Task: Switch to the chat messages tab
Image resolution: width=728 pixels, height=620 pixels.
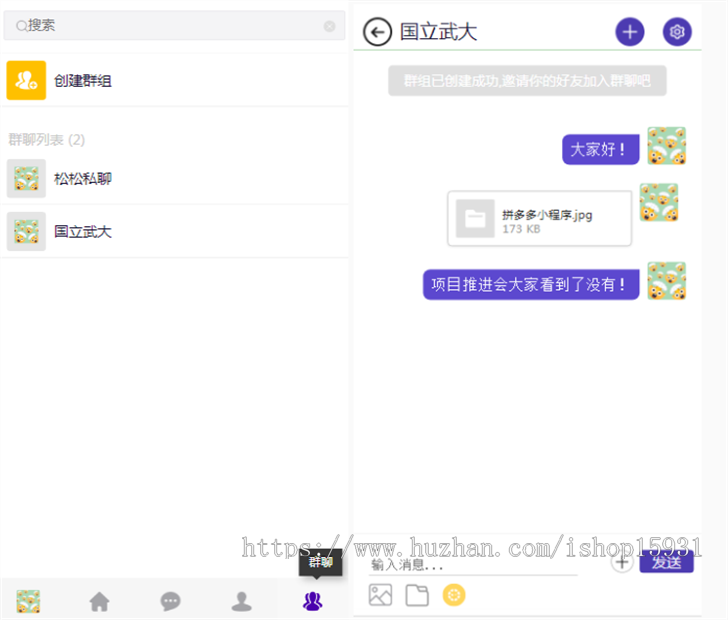Action: [x=171, y=601]
